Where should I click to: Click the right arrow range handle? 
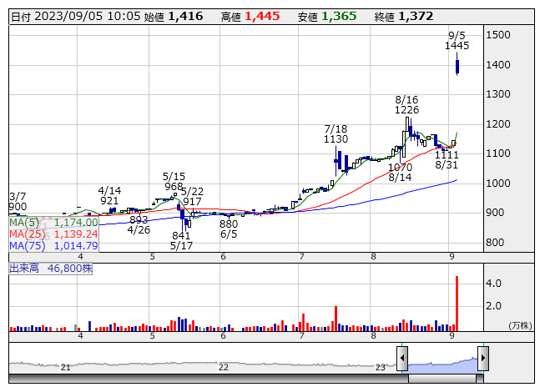pos(483,358)
